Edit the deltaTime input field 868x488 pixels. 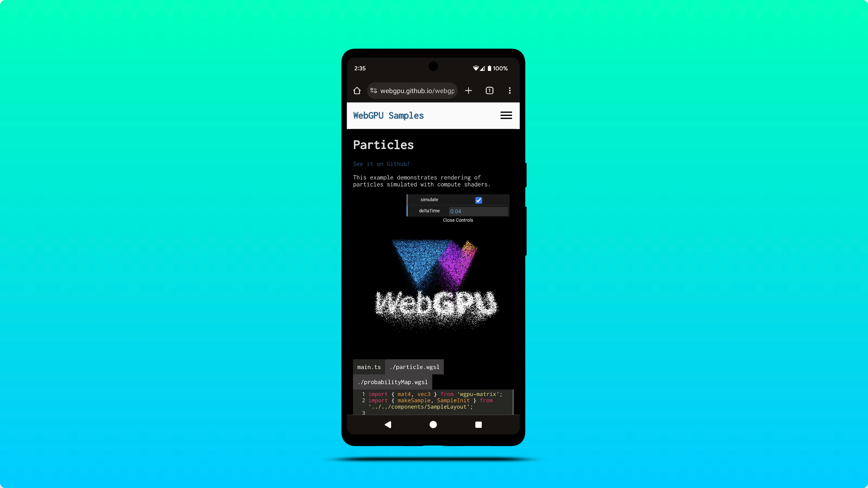point(477,211)
